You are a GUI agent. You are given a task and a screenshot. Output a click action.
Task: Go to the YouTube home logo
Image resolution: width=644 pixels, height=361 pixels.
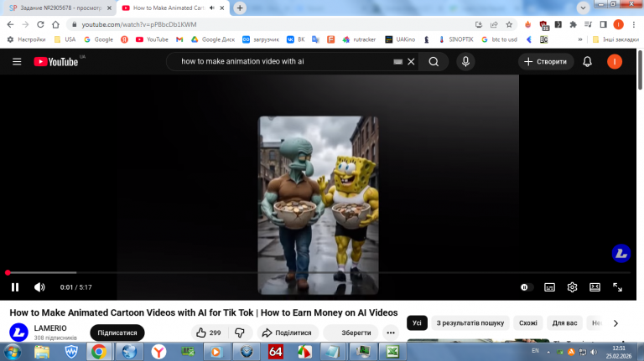(x=56, y=61)
